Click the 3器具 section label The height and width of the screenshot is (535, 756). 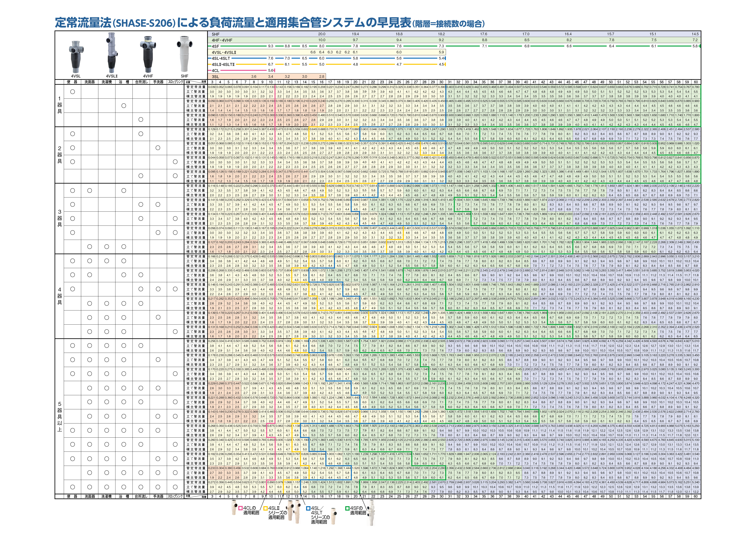[x=60, y=218]
